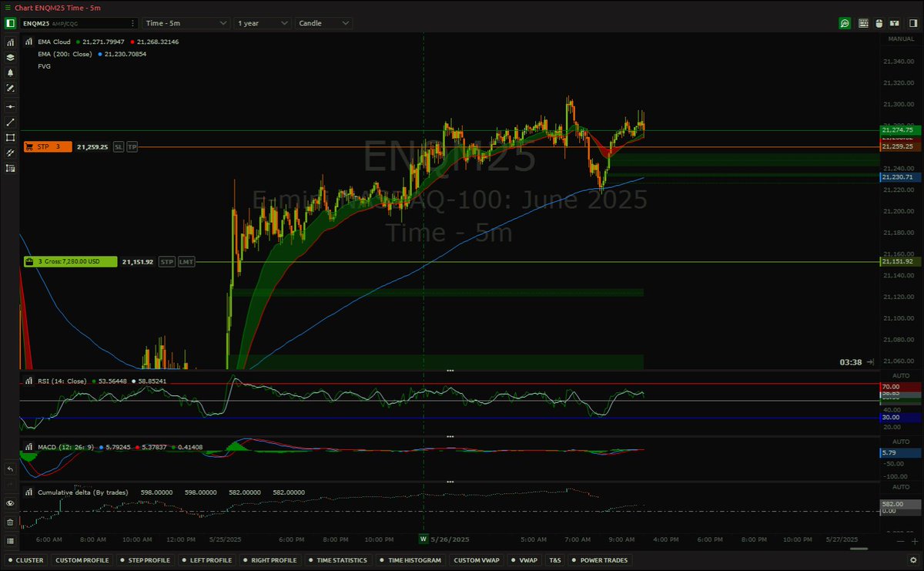Open the Time - 5m timeframe dropdown
Screen dimensions: 924x571
point(186,23)
